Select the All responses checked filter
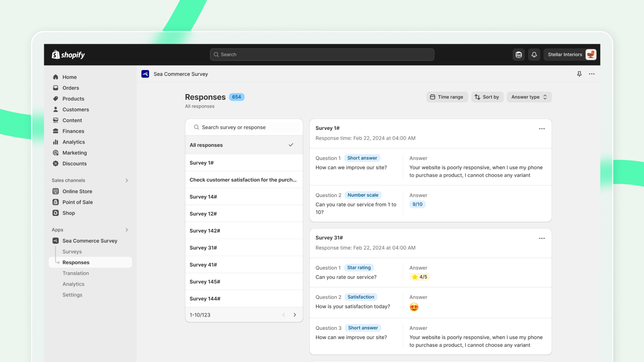644x362 pixels. [x=244, y=145]
